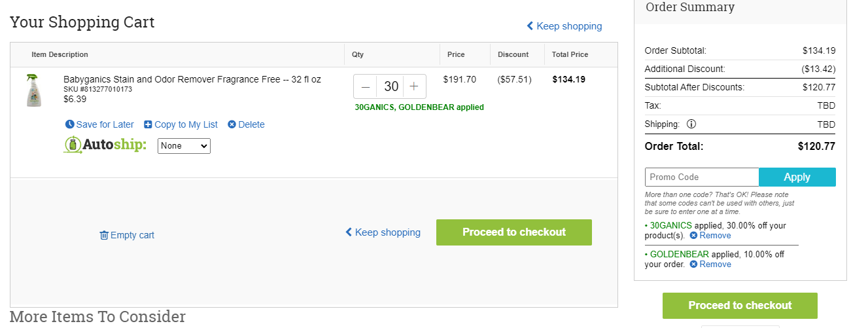This screenshot has height=328, width=868.
Task: Open Babyganics Stain and Odor Remover title
Action: point(192,79)
